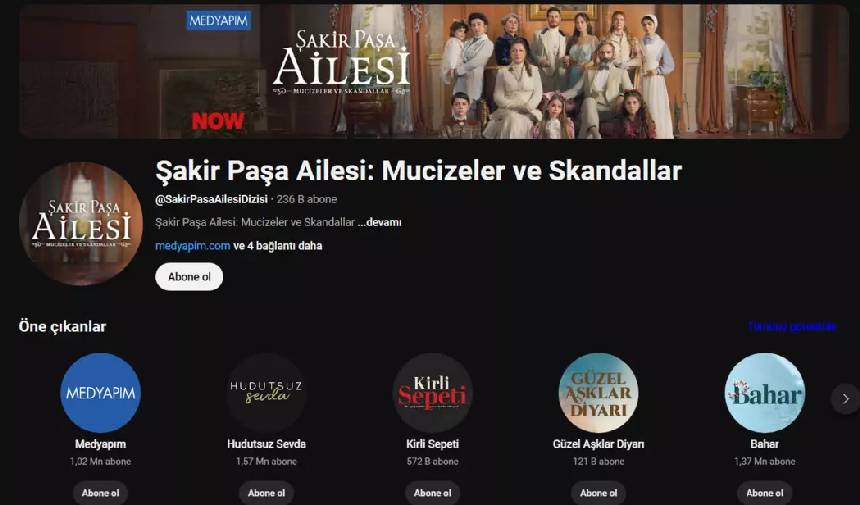The height and width of the screenshot is (505, 860).
Task: Subscribe to Güzel Aşklar Diyarı channel
Action: (598, 493)
